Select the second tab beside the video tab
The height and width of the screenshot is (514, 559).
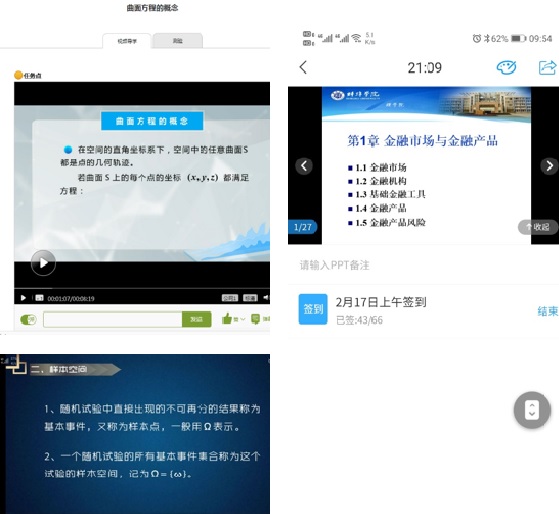(x=178, y=41)
